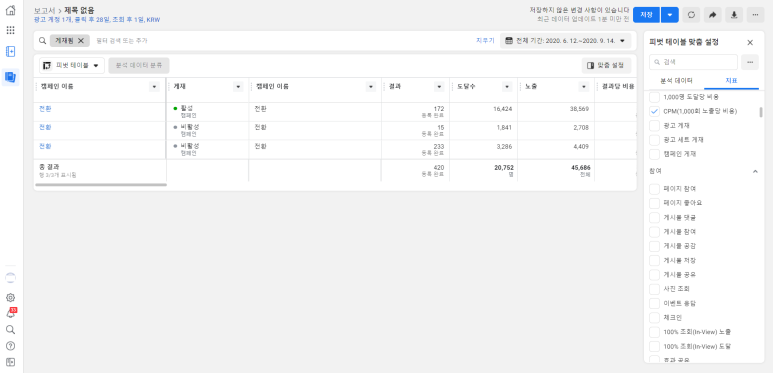Click the bottom sidebar toggle panel icon
773x373 pixels.
(10, 362)
